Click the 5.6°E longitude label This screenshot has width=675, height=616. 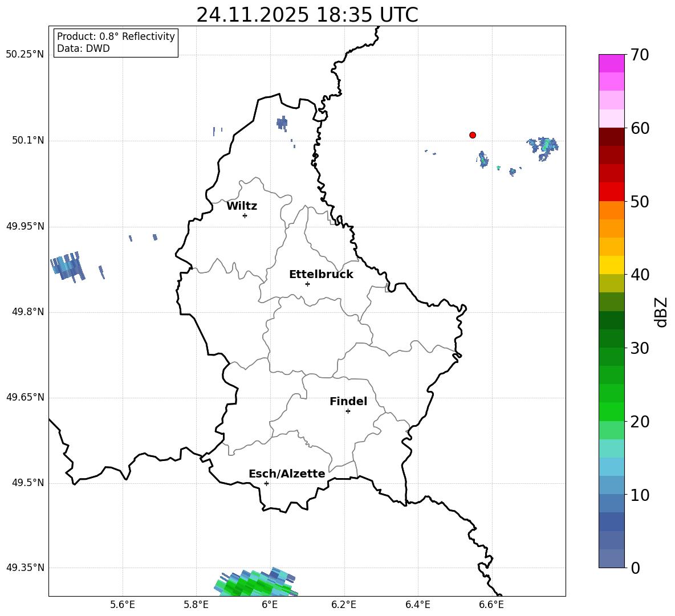[123, 605]
